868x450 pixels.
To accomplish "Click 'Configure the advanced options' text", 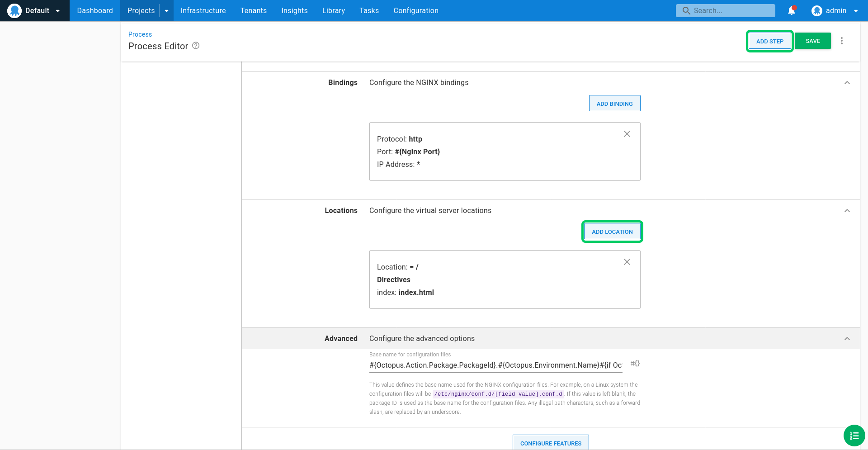I will pos(422,339).
